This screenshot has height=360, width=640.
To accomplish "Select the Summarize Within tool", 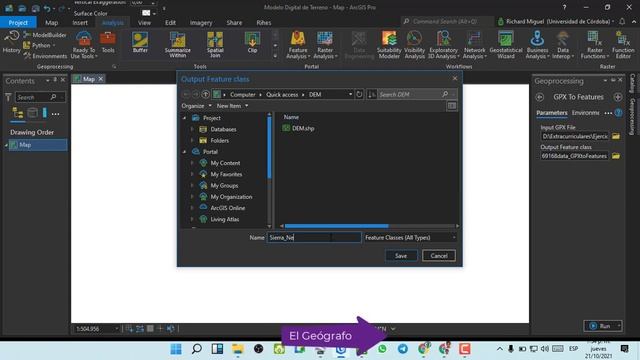I will click(x=178, y=44).
